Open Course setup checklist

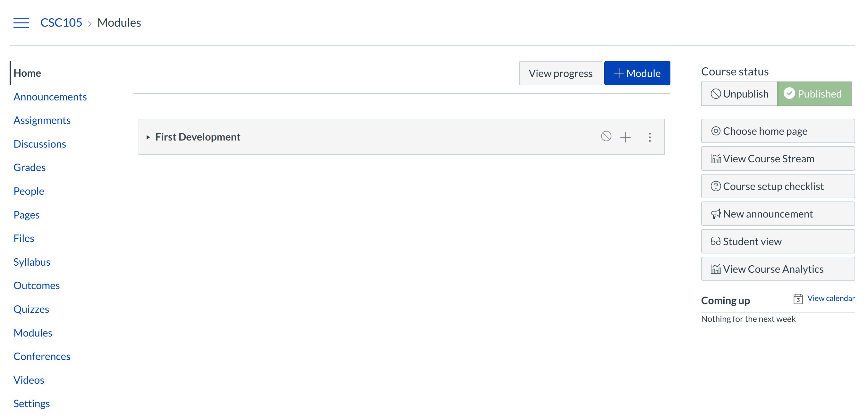coord(778,186)
